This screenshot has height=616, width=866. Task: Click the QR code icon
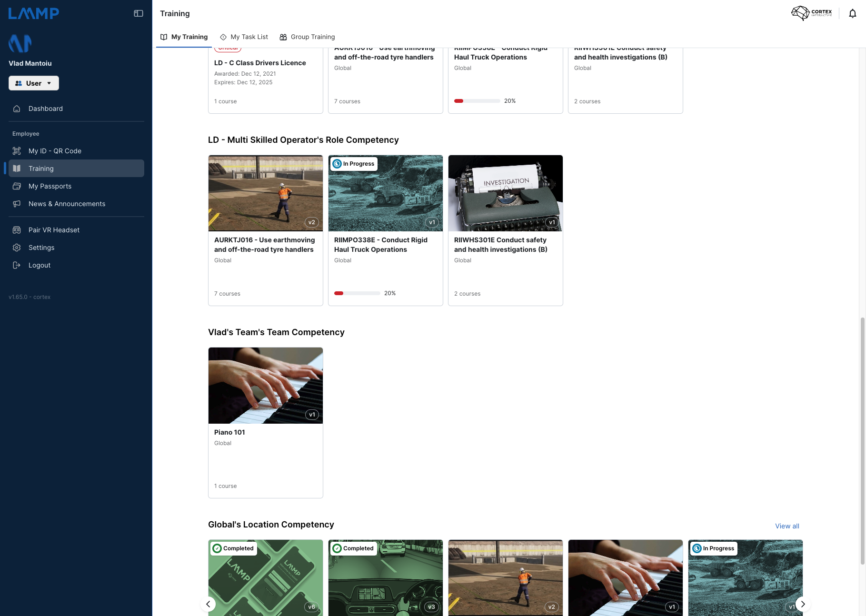coord(17,151)
